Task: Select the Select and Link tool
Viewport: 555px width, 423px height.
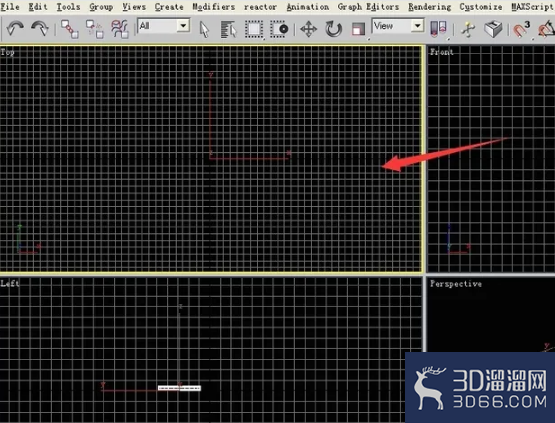Action: coord(69,29)
